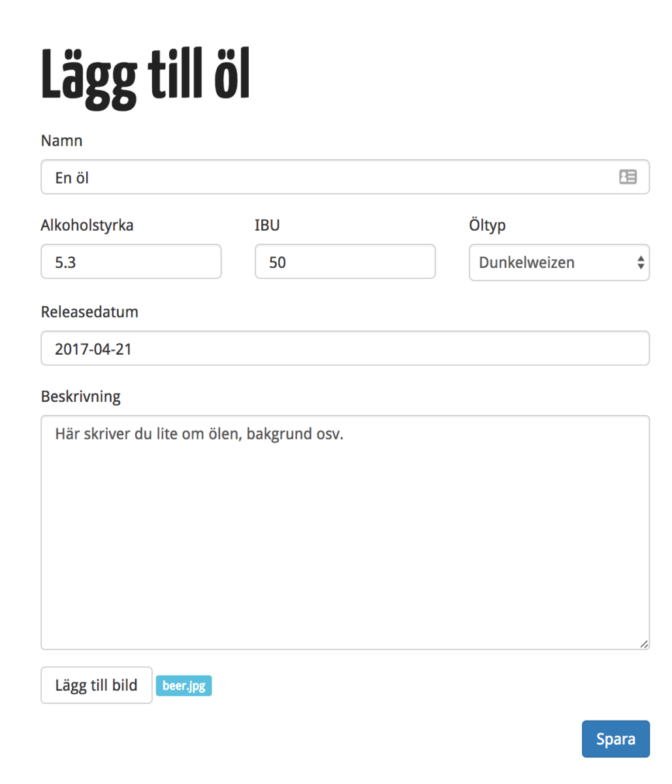The width and height of the screenshot is (672, 784).
Task: Click the contact card autofill icon in Namn field
Action: [628, 176]
